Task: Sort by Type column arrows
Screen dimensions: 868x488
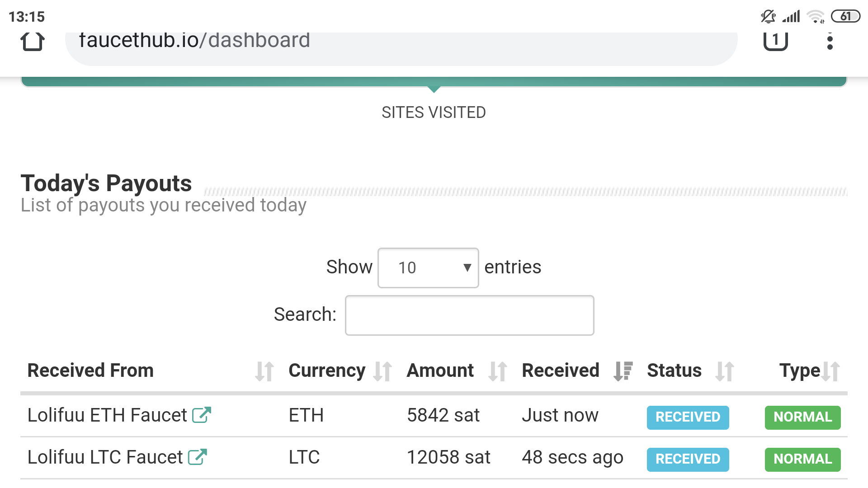Action: 830,371
